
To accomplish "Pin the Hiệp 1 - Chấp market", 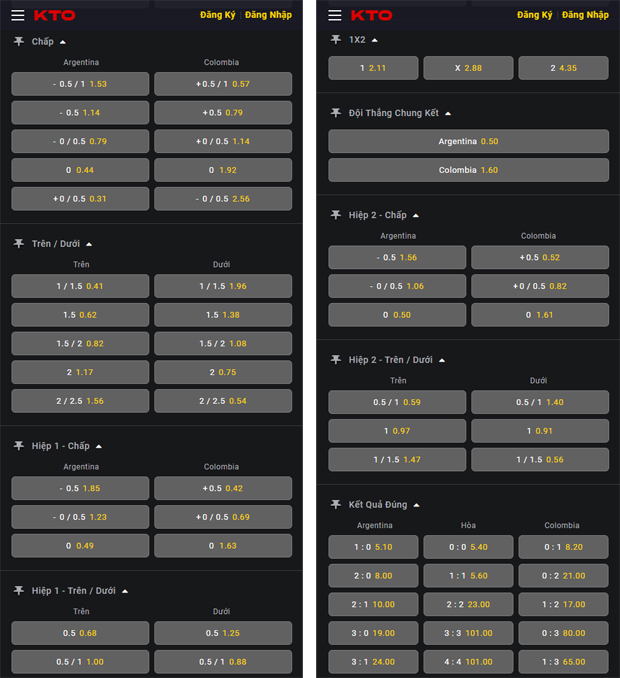I will coord(19,446).
